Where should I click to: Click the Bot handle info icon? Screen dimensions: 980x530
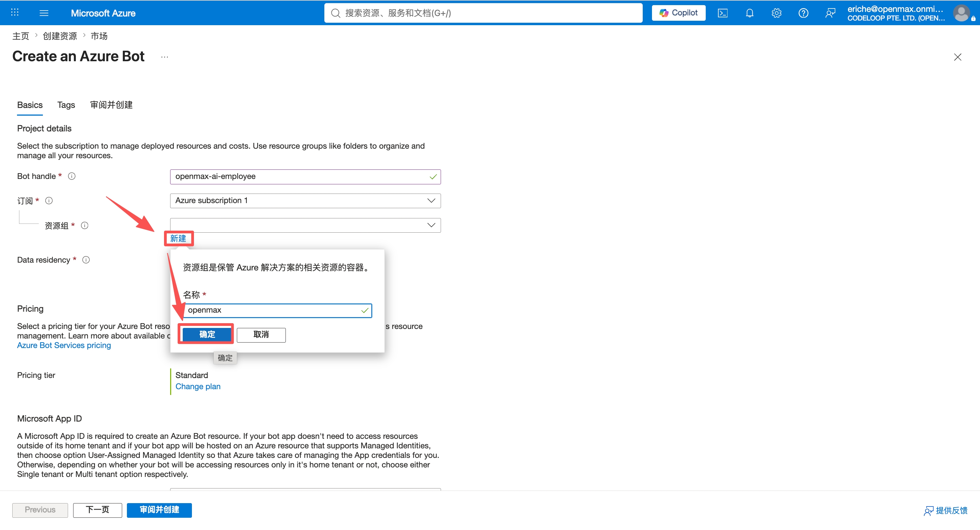point(71,176)
